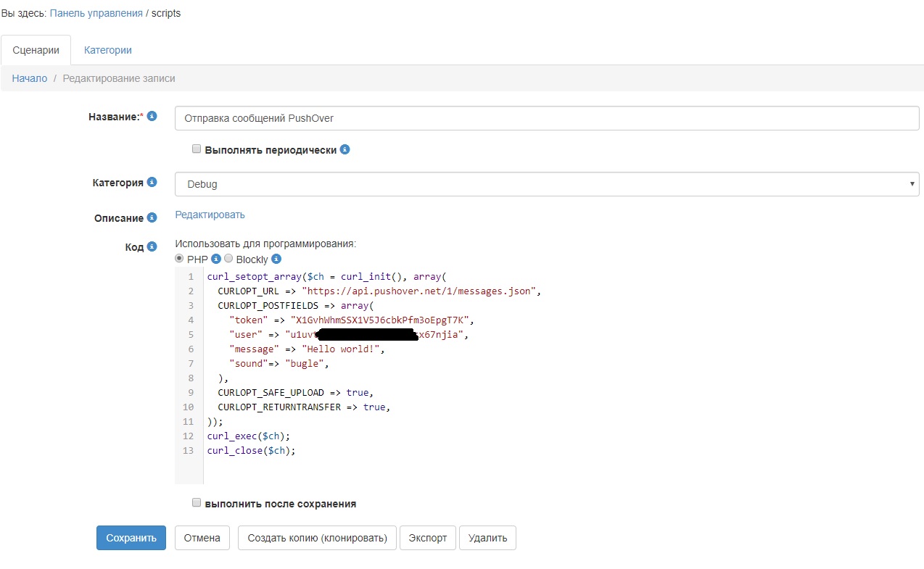
Task: Click Создать копию (клонировать) button
Action: pos(317,538)
